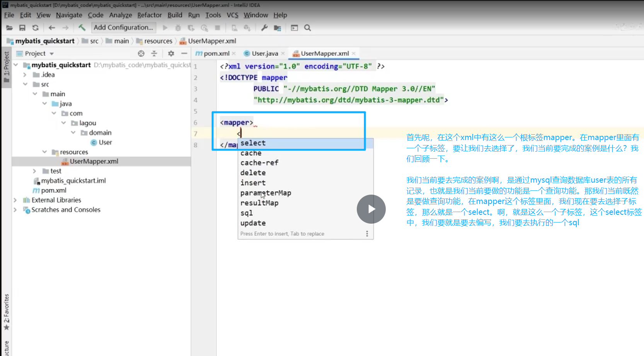
Task: Expand External Libraries node
Action: click(x=15, y=200)
